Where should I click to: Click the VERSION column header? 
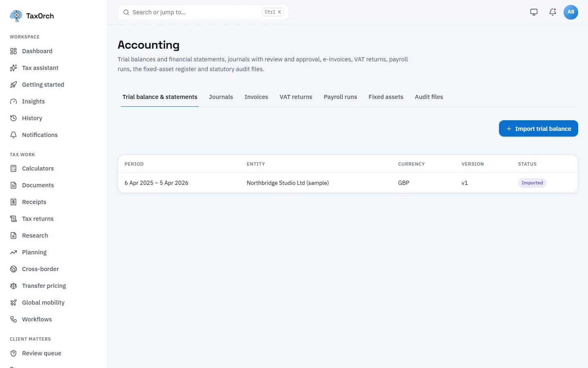point(472,164)
